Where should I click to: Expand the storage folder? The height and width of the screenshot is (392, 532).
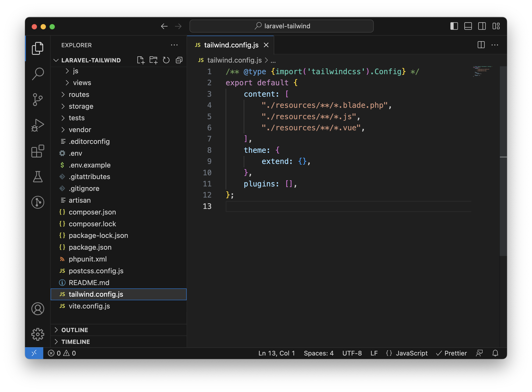pyautogui.click(x=119, y=106)
